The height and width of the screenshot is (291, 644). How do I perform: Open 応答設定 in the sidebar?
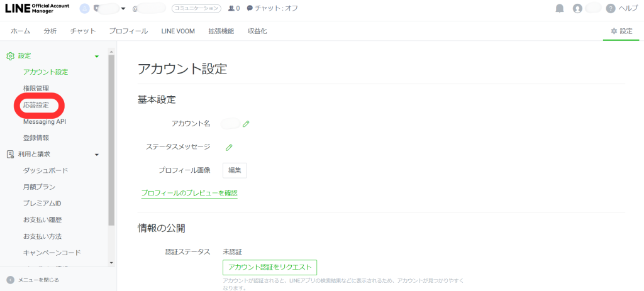36,105
